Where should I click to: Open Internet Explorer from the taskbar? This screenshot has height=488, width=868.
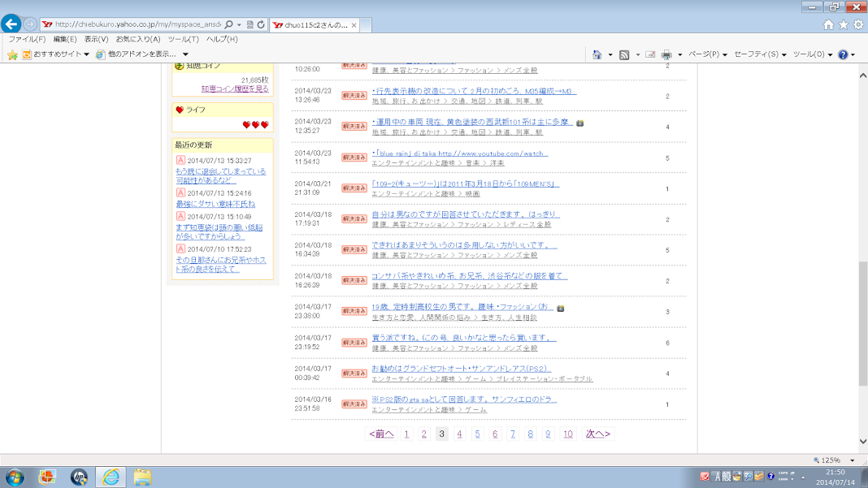(111, 477)
